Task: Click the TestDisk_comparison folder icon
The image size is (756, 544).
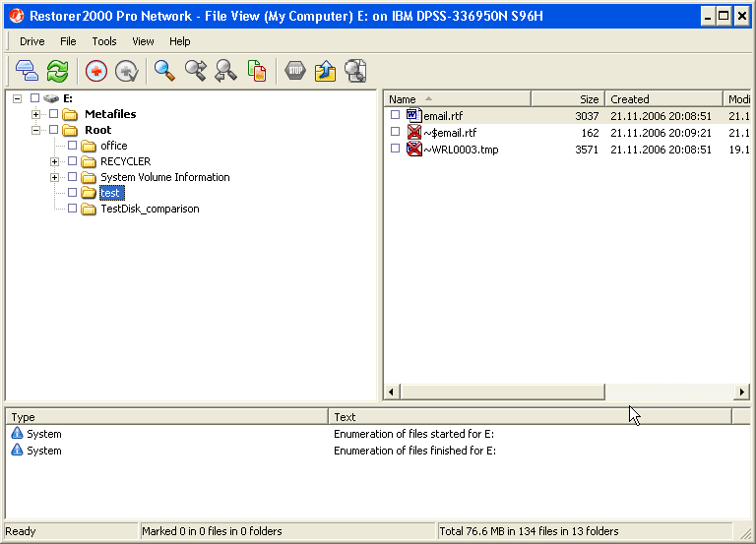Action: pos(89,210)
